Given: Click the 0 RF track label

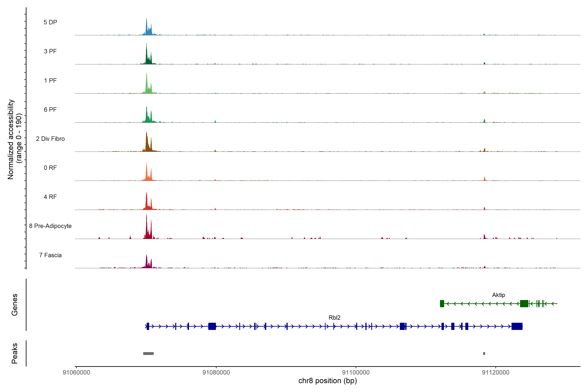Looking at the screenshot, I should [50, 168].
